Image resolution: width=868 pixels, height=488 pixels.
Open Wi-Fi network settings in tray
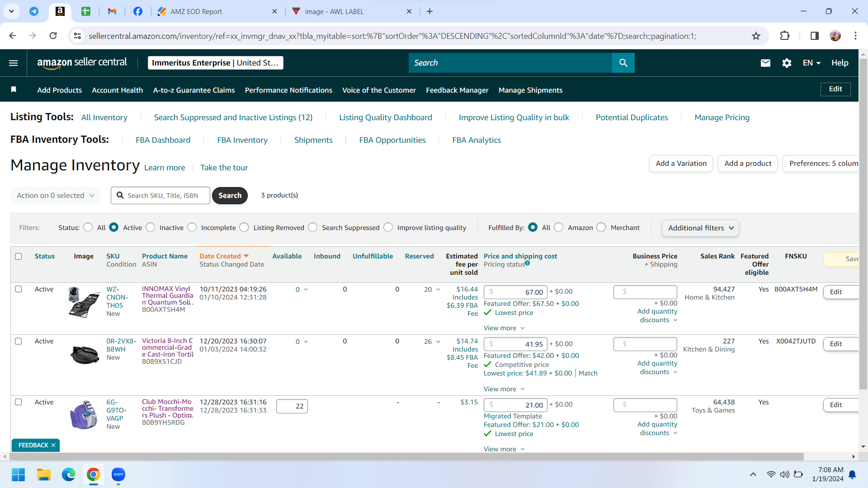(x=771, y=474)
